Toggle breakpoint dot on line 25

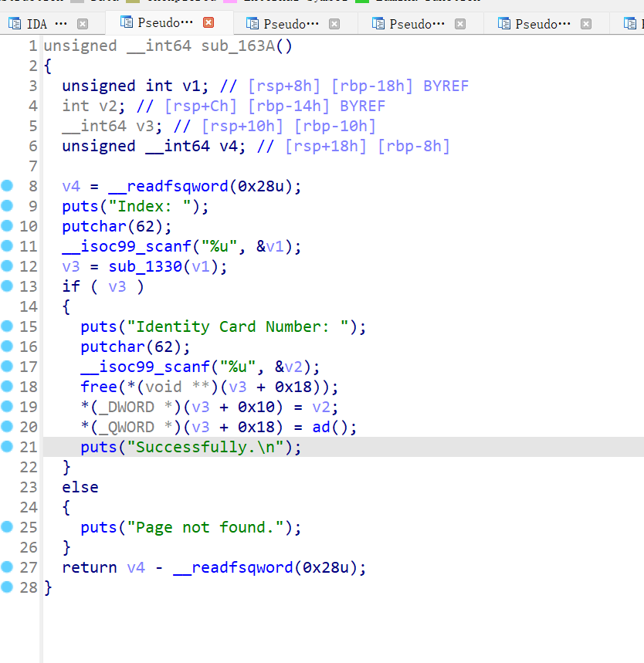click(x=7, y=527)
